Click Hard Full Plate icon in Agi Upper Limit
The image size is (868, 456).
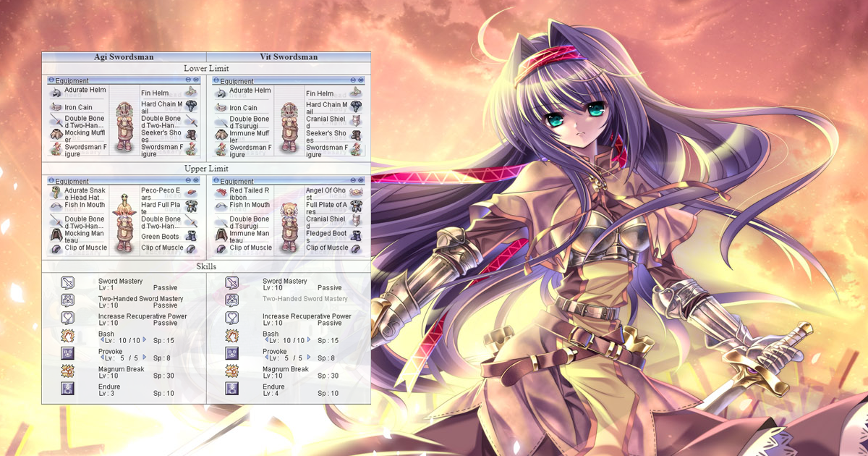click(191, 207)
